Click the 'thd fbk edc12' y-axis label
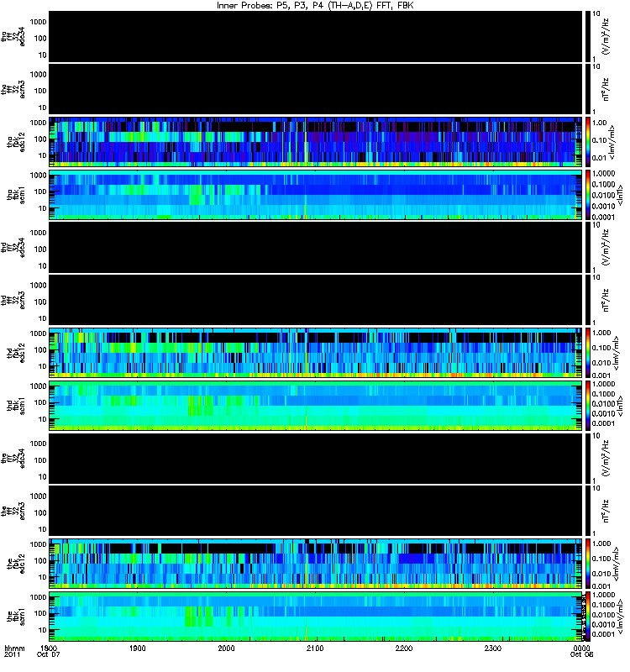Image resolution: width=630 pixels, height=672 pixels. coord(16,352)
